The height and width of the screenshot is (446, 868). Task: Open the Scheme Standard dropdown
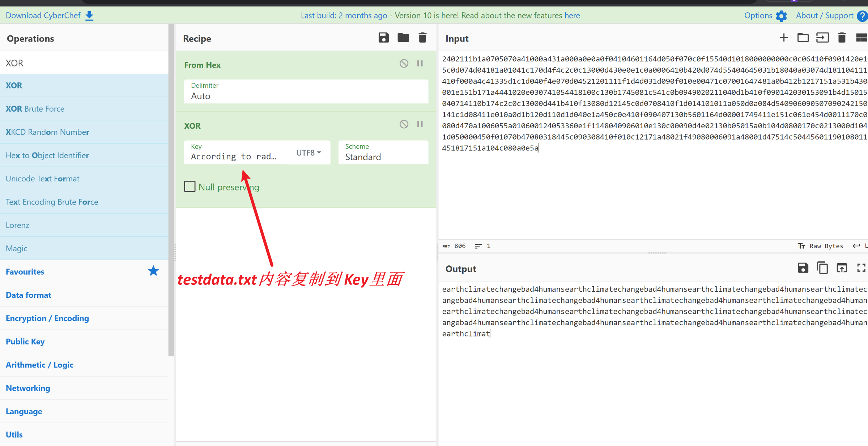383,153
